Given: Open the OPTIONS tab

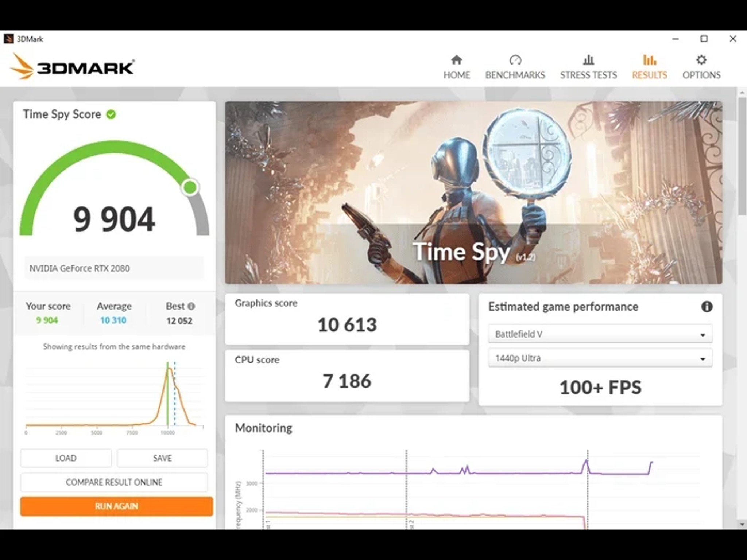Looking at the screenshot, I should (x=701, y=67).
